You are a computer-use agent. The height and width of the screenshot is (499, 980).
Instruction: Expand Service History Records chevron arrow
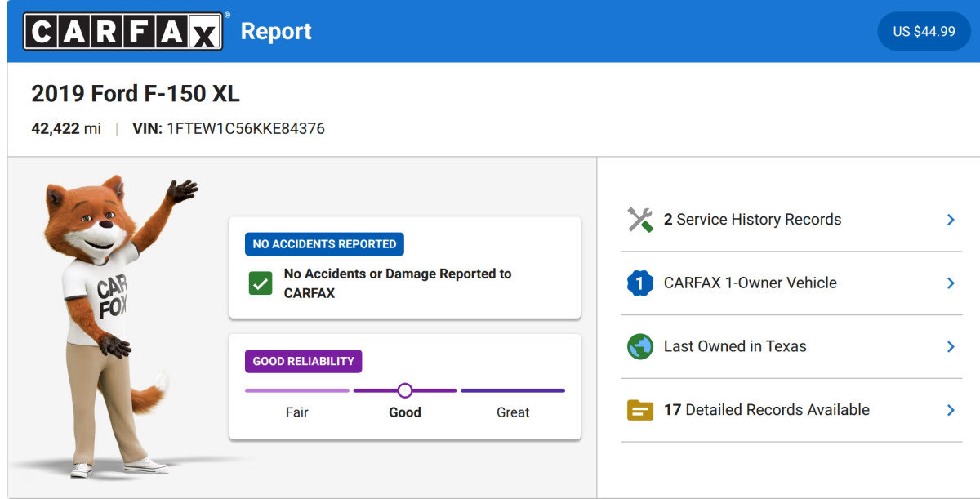(951, 220)
